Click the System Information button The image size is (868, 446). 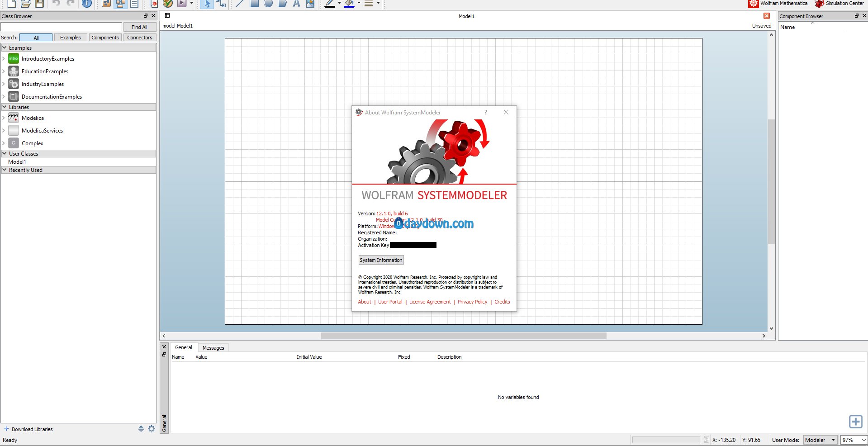pos(381,260)
